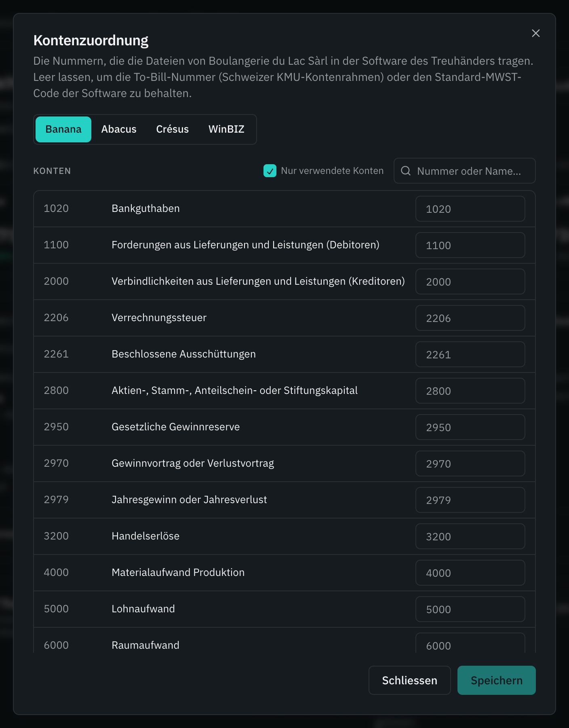
Task: Edit the Gesetzliche Gewinnreserve mapping field
Action: pyautogui.click(x=470, y=427)
